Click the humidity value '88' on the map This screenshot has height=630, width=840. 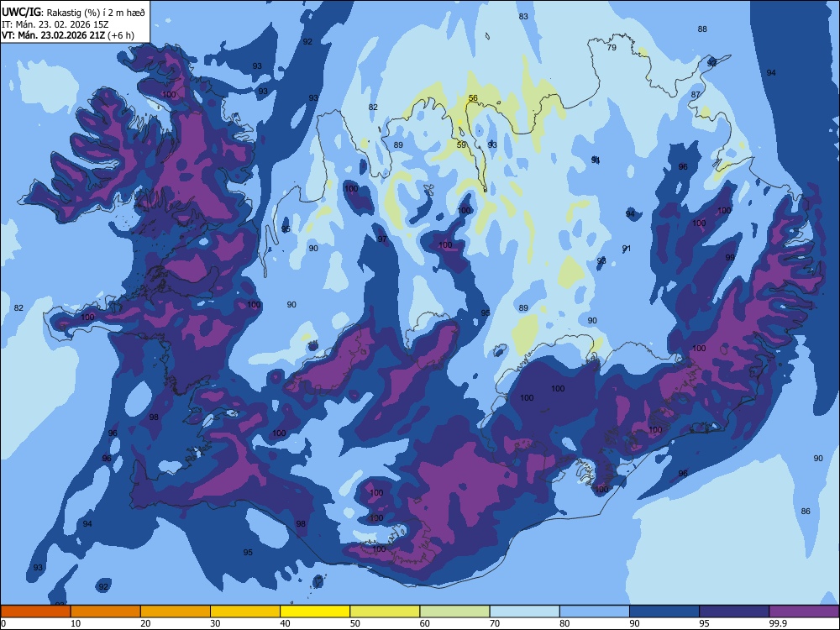(x=702, y=29)
